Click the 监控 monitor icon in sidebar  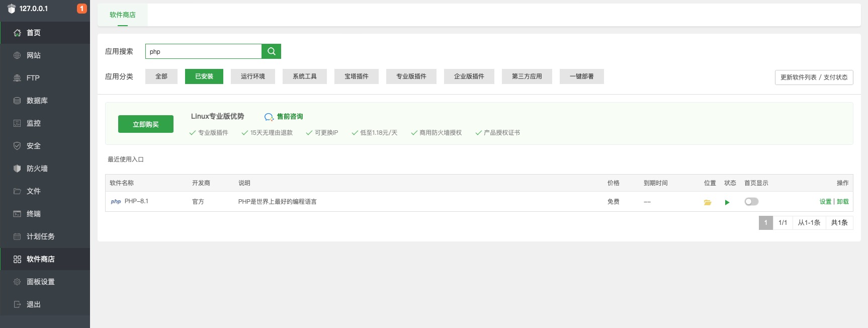(17, 123)
